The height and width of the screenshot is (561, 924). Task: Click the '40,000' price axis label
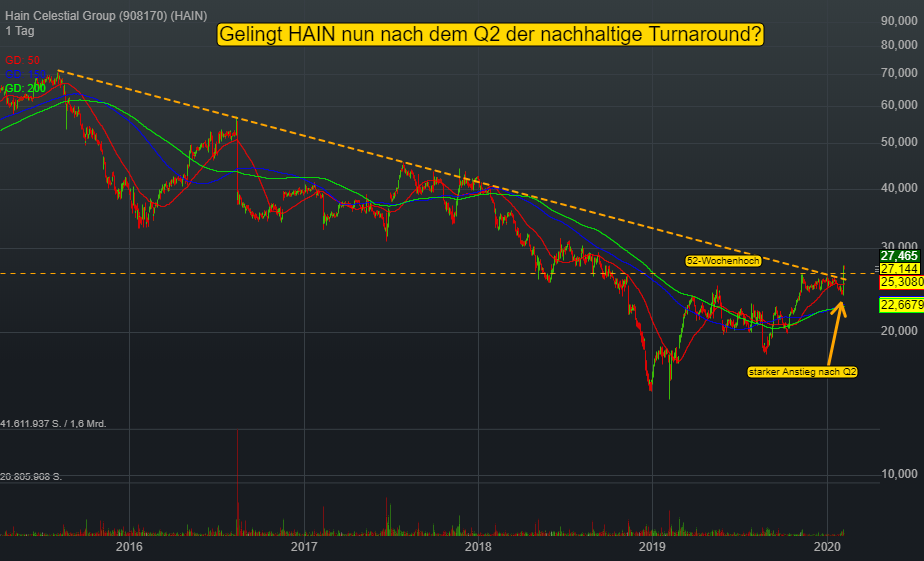pos(899,188)
